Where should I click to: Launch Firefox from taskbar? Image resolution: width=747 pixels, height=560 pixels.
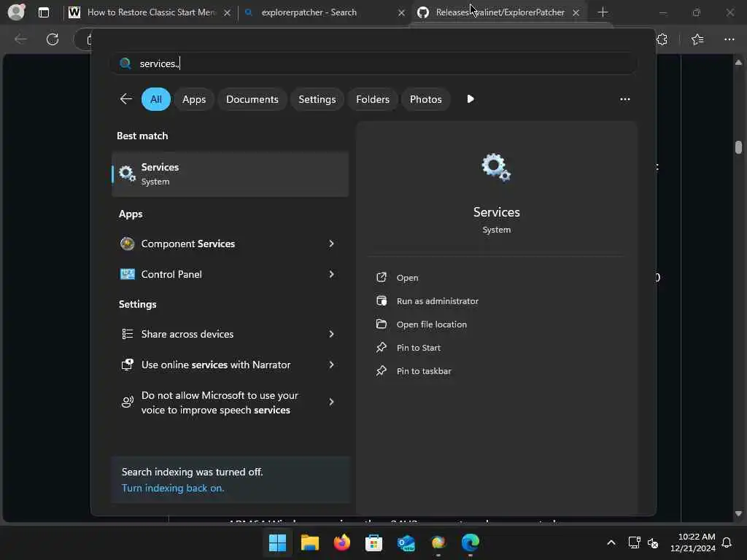[341, 542]
